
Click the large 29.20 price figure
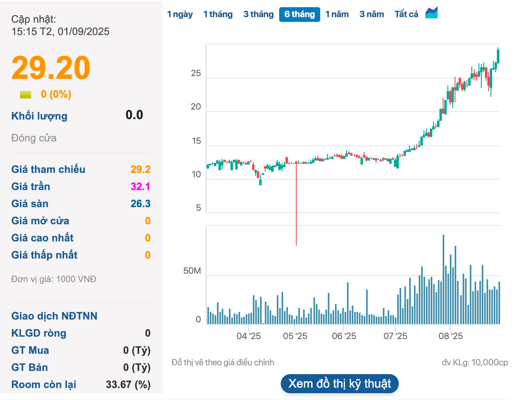(x=51, y=68)
